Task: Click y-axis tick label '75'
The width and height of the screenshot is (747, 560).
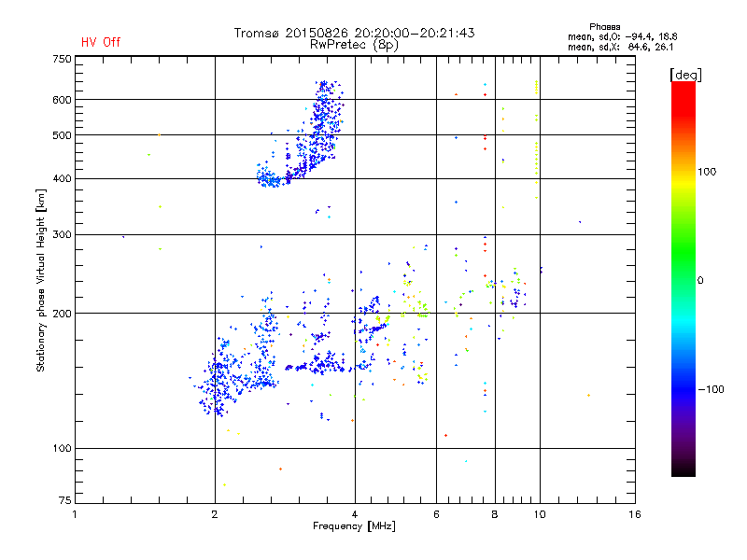Action: pyautogui.click(x=65, y=500)
